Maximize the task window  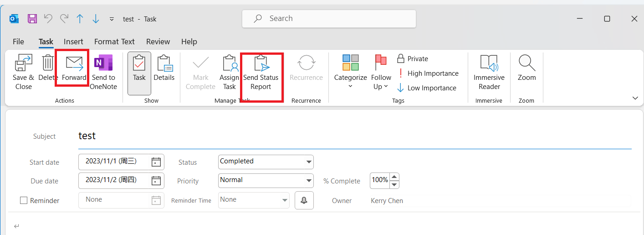(x=607, y=19)
